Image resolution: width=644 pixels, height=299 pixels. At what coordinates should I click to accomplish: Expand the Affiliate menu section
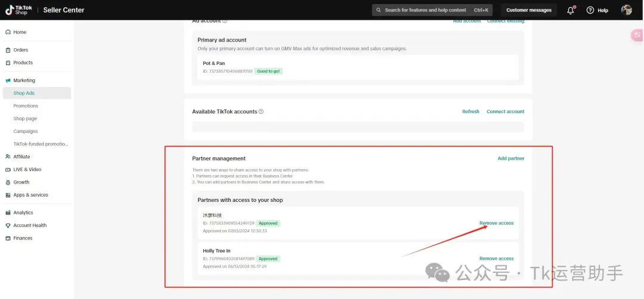pyautogui.click(x=21, y=157)
